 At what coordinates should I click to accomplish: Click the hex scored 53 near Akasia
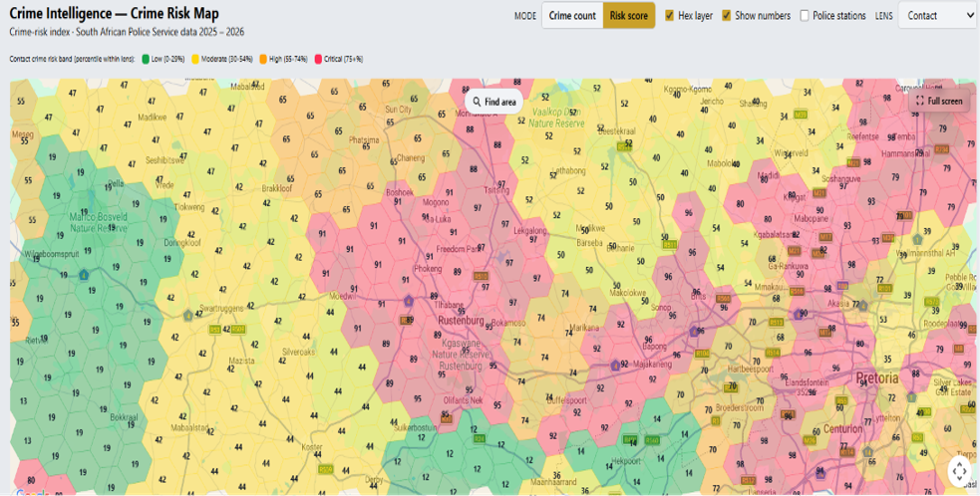tap(883, 320)
